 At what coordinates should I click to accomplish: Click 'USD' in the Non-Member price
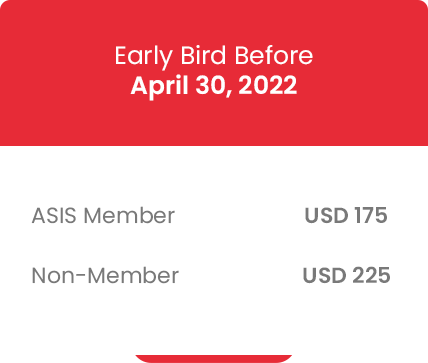324,275
